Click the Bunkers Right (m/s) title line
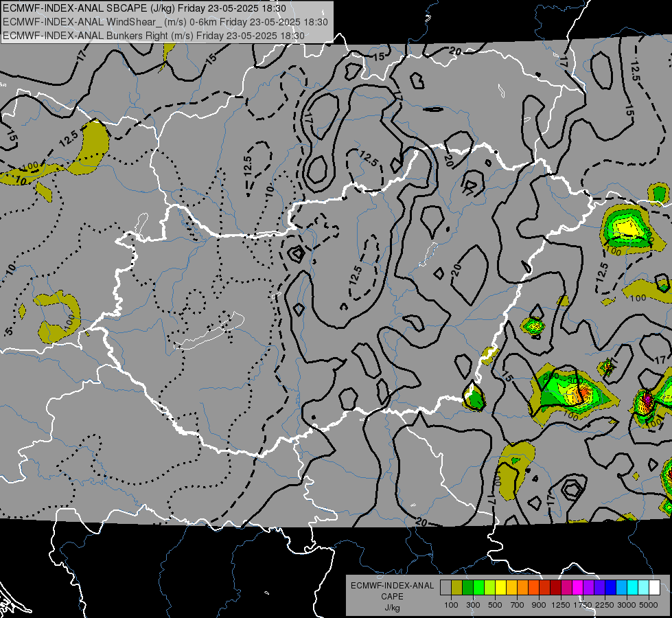This screenshot has width=672, height=618. 154,36
